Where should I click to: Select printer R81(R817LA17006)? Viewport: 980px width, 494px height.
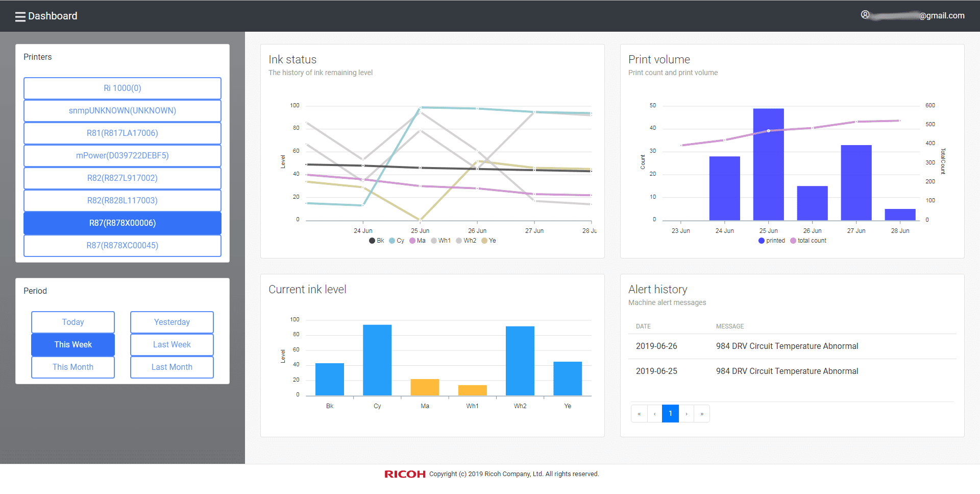click(122, 133)
